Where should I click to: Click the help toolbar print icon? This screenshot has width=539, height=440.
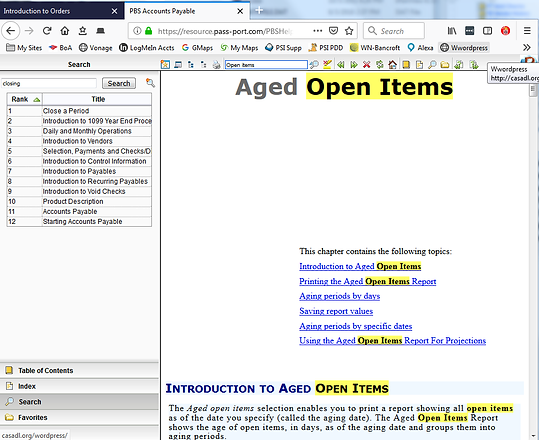point(216,65)
